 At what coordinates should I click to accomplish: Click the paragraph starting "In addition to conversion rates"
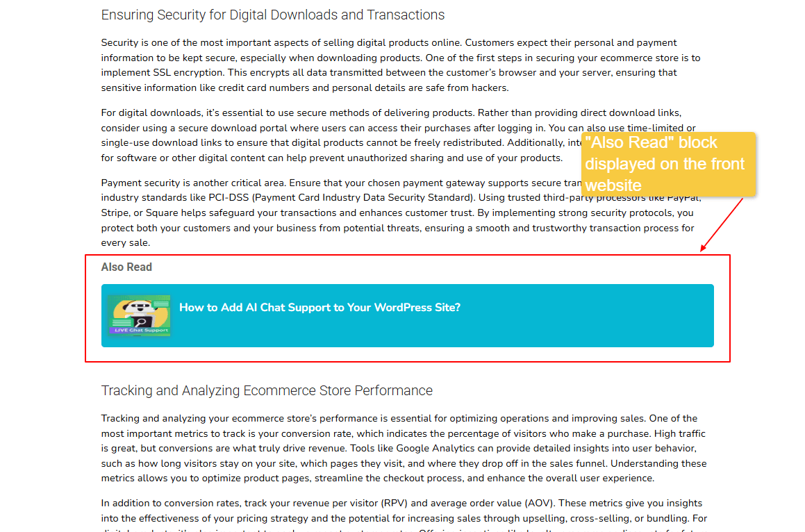(x=404, y=515)
